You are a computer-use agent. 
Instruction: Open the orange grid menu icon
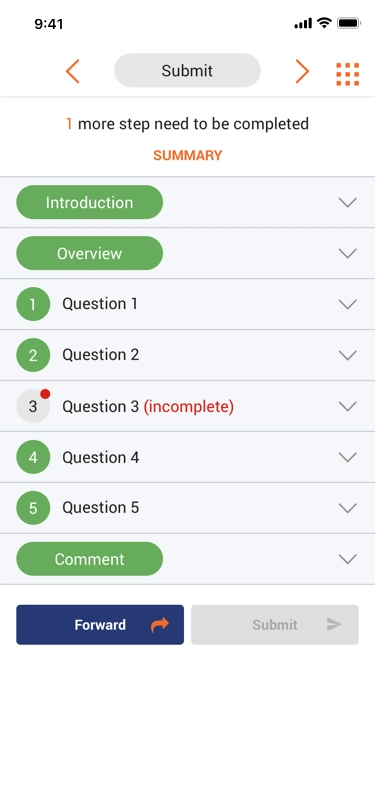click(x=348, y=74)
